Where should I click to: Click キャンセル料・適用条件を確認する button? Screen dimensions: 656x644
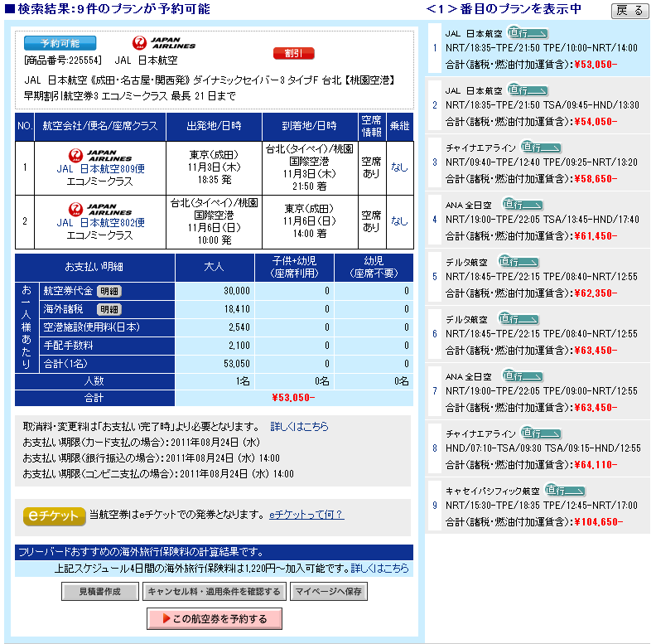215,591
